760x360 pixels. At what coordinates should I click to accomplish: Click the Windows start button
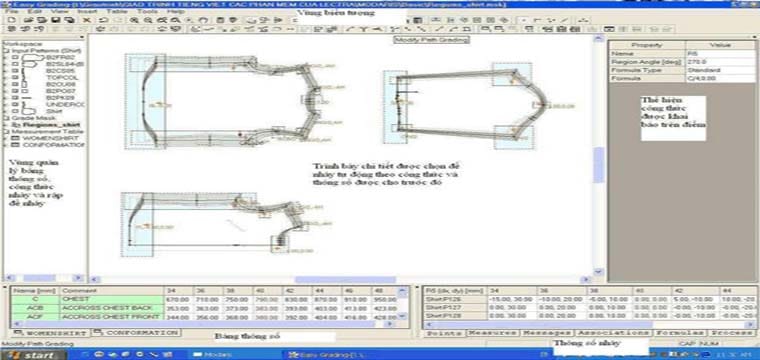34,355
